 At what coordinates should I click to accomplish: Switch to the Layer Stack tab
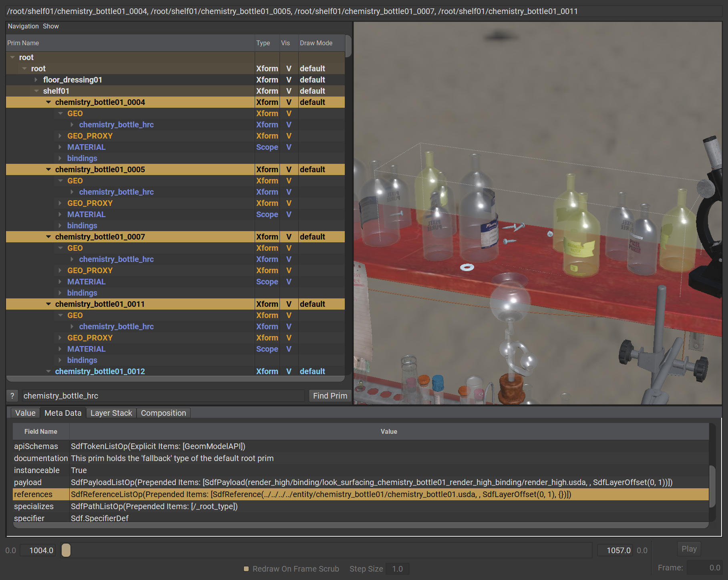[111, 413]
